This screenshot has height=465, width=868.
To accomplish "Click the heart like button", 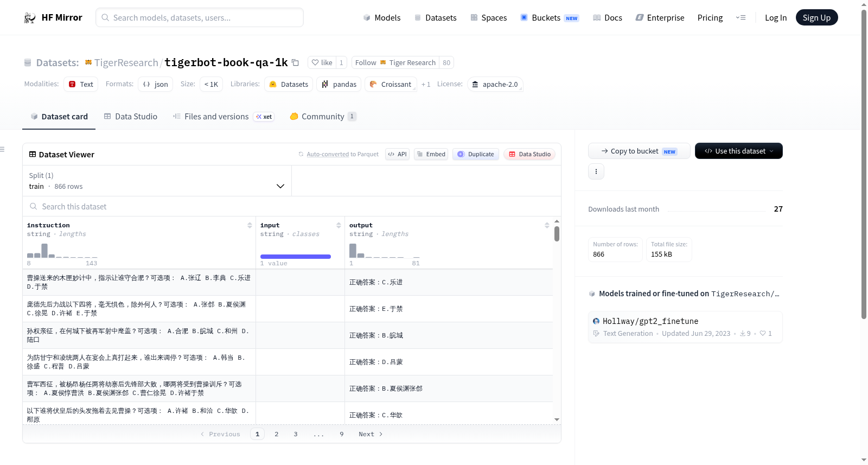I will pyautogui.click(x=322, y=62).
